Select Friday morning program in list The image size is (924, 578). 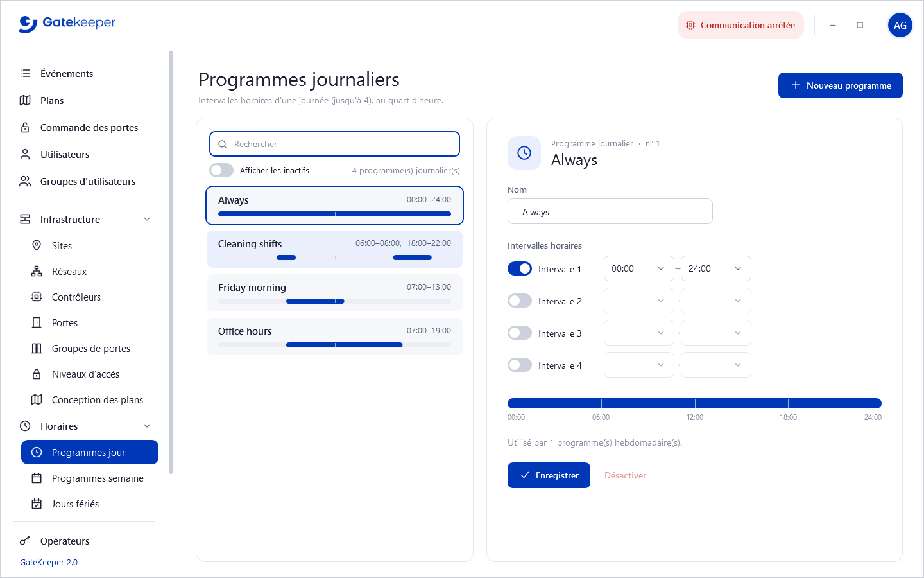click(334, 293)
